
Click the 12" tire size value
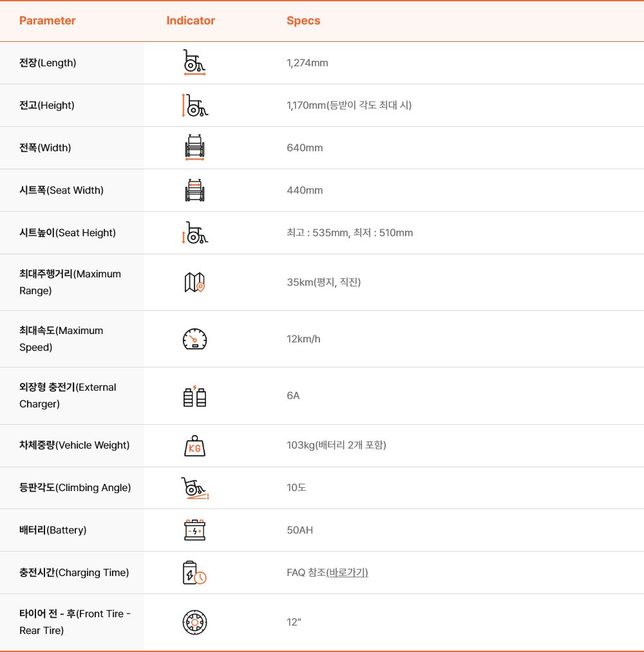pos(294,622)
